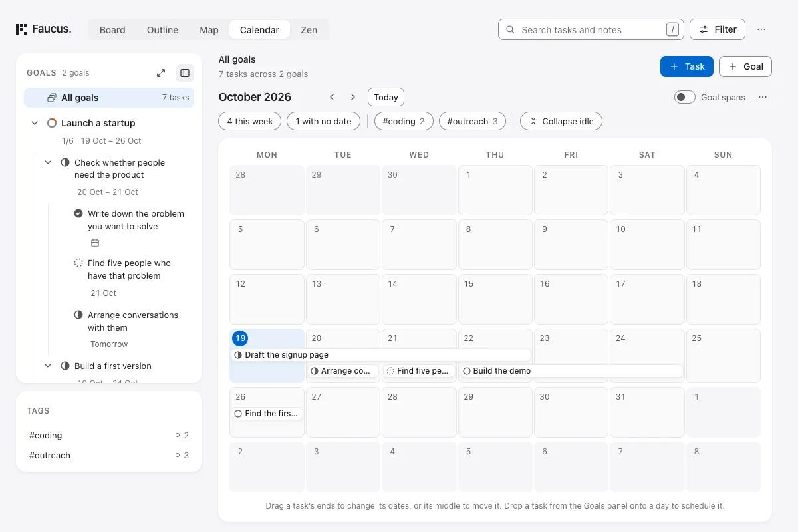Switch to the Map view
Image resolution: width=798 pixels, height=532 pixels.
(209, 29)
